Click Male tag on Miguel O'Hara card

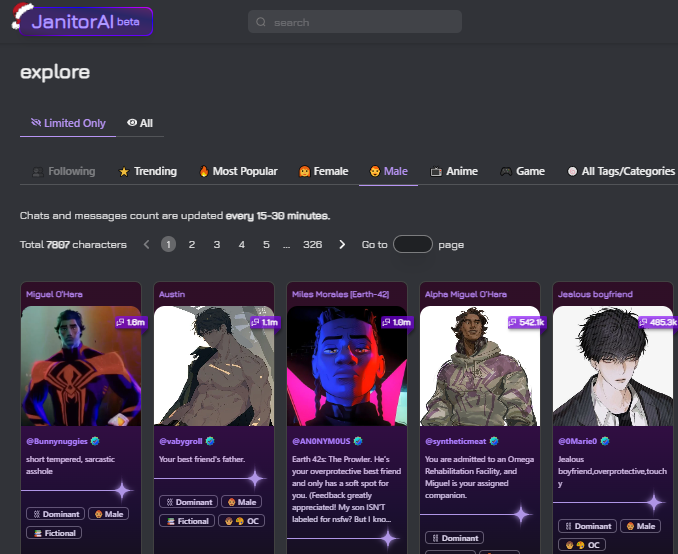pyautogui.click(x=109, y=514)
